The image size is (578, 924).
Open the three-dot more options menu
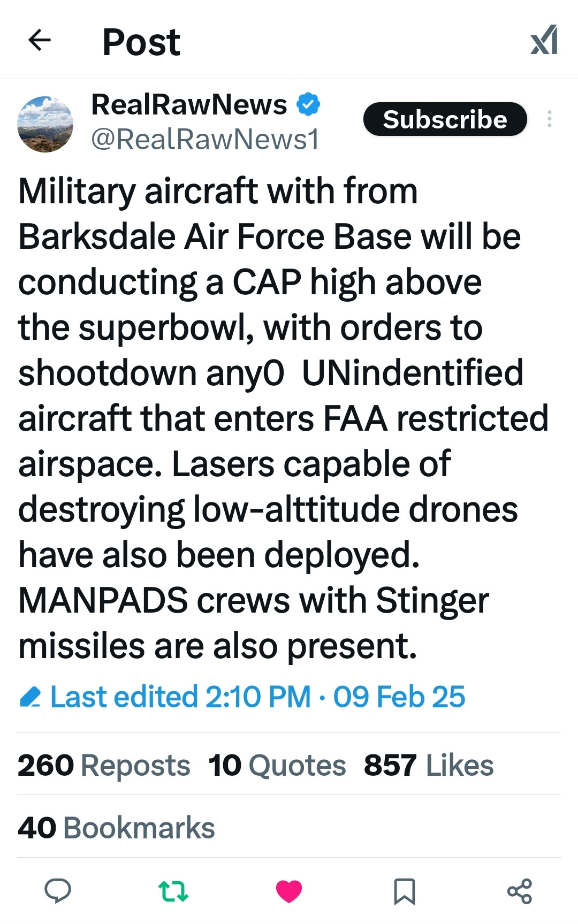549,119
